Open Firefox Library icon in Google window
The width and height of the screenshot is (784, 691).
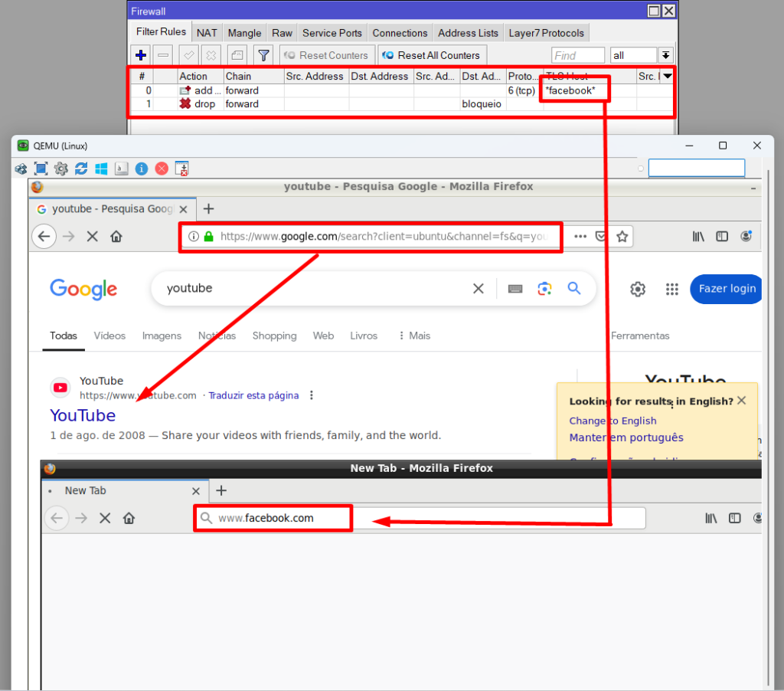click(x=698, y=236)
